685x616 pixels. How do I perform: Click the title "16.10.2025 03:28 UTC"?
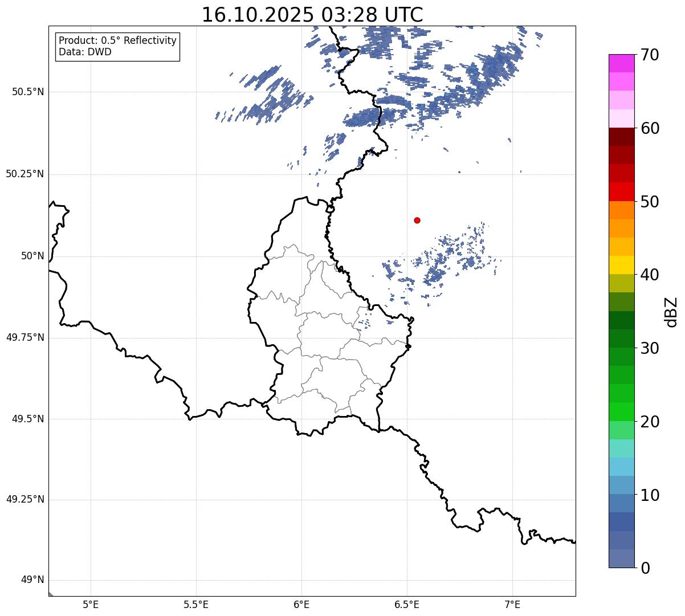(x=312, y=15)
